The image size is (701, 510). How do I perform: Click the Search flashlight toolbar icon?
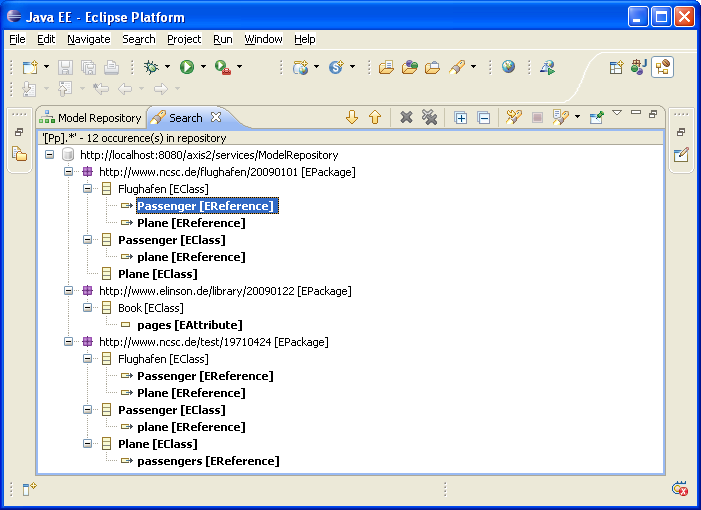457,67
